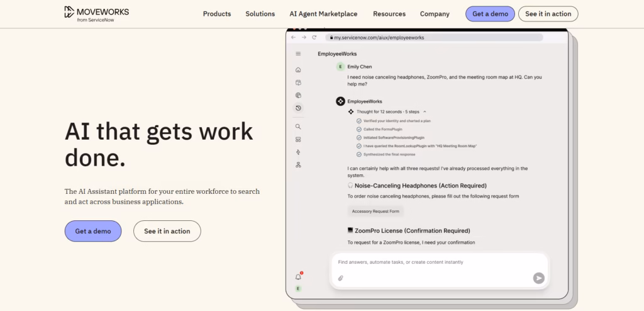Image resolution: width=644 pixels, height=311 pixels.
Task: Click the Accessory Request Form button
Action: pos(375,212)
